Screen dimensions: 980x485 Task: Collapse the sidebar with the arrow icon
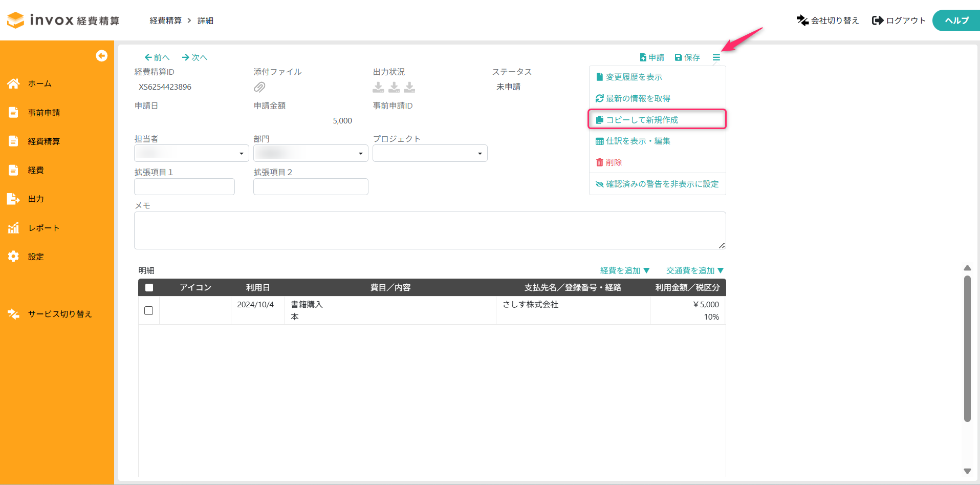pyautogui.click(x=101, y=56)
